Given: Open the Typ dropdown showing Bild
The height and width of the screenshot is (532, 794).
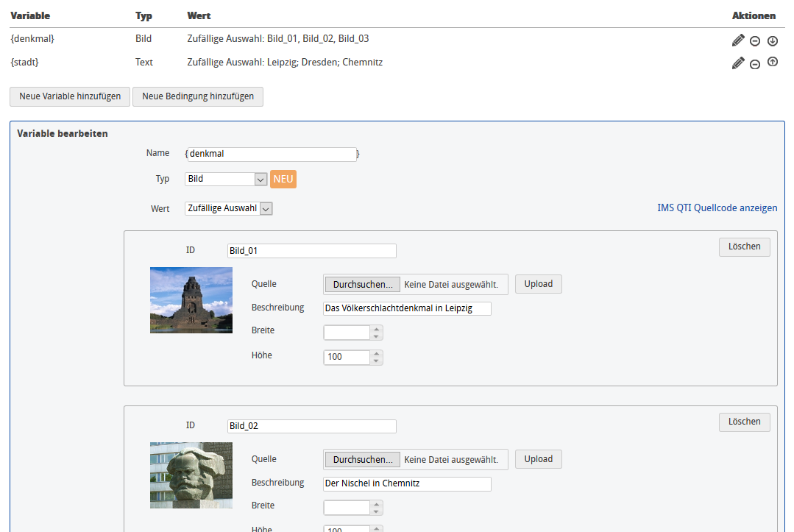Looking at the screenshot, I should pos(225,179).
